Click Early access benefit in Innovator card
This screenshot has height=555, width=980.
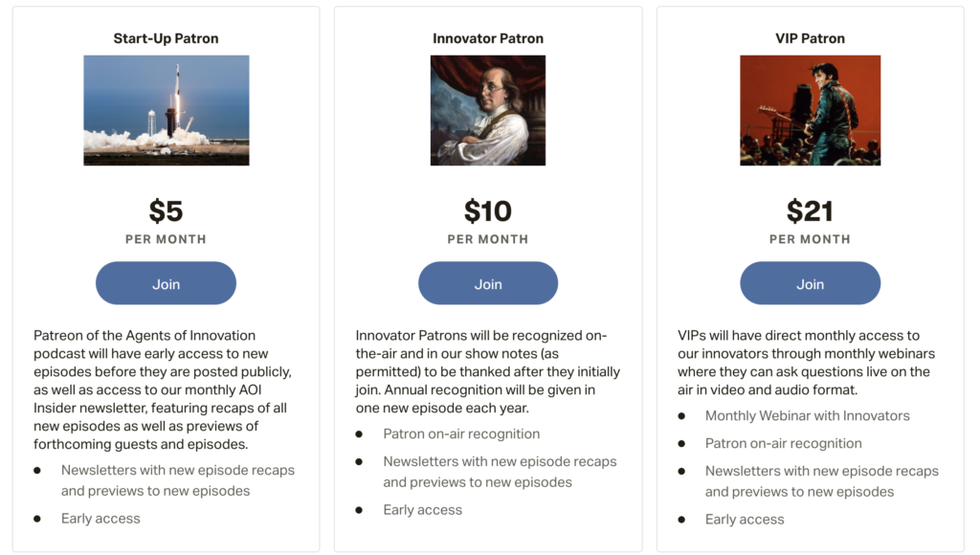coord(422,509)
